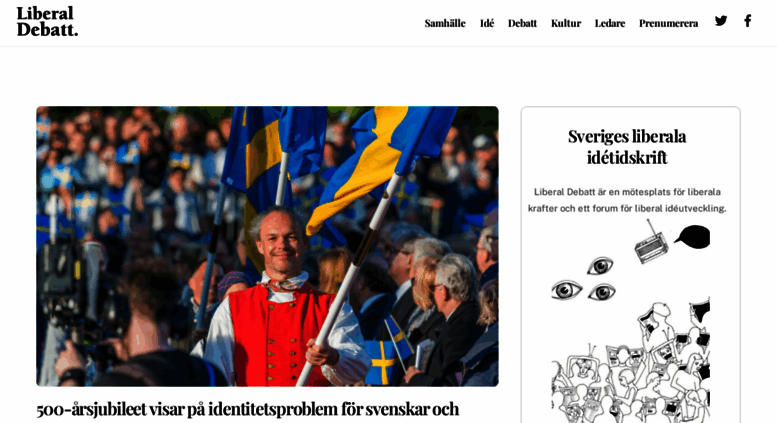The width and height of the screenshot is (777, 423).
Task: Click the Prenumerera link
Action: (668, 23)
